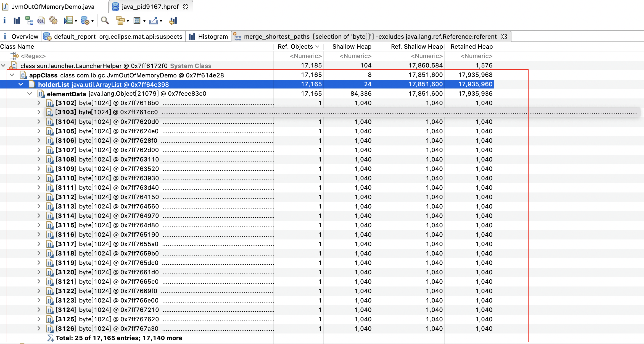
Task: Open the Calculate Retained Size dropdown arrow
Action: point(144,21)
